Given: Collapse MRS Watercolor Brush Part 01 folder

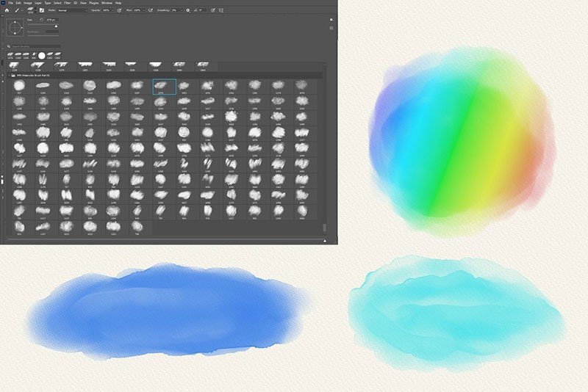Looking at the screenshot, I should click(x=10, y=76).
